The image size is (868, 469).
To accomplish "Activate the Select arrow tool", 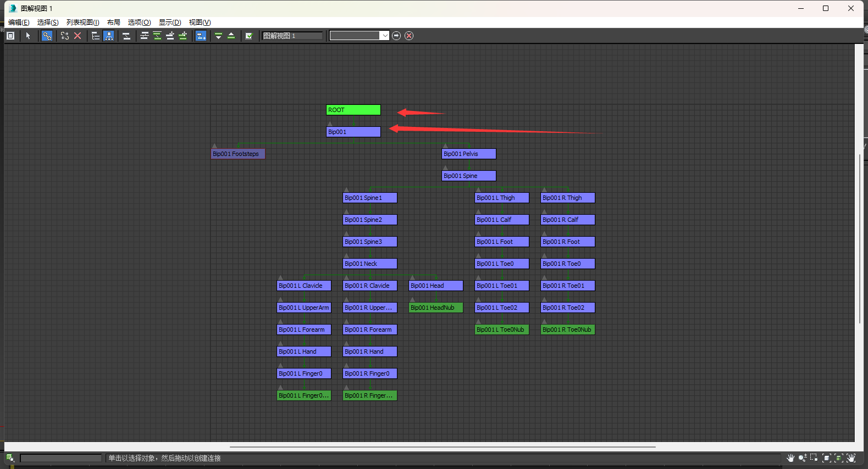I will coord(28,36).
